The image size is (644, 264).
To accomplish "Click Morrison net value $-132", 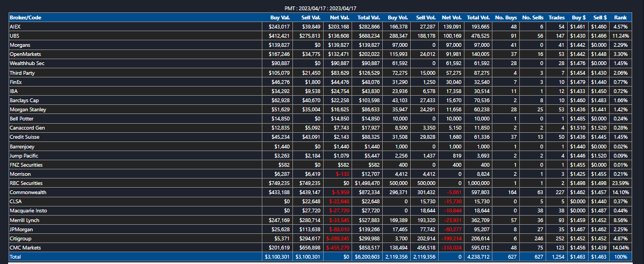I will click(343, 174).
